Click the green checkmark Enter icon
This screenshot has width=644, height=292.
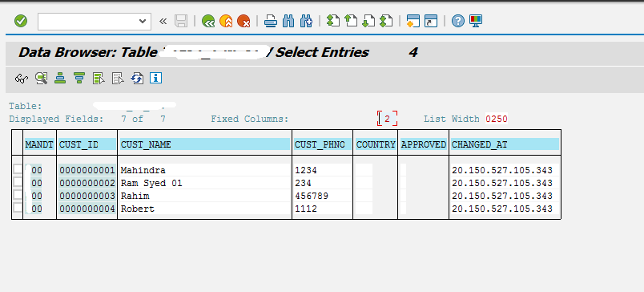21,21
